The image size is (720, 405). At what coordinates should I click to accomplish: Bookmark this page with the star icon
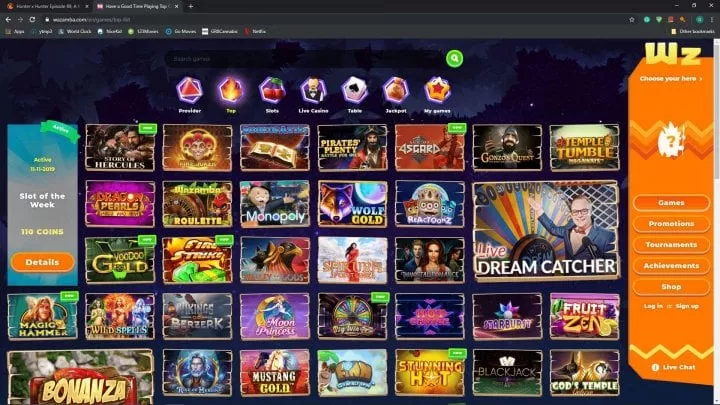(632, 19)
